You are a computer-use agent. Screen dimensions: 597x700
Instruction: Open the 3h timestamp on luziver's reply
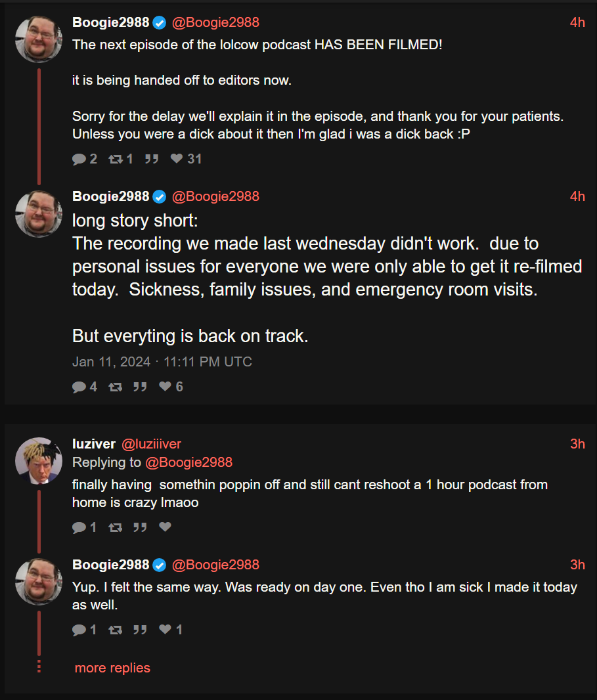pyautogui.click(x=577, y=444)
